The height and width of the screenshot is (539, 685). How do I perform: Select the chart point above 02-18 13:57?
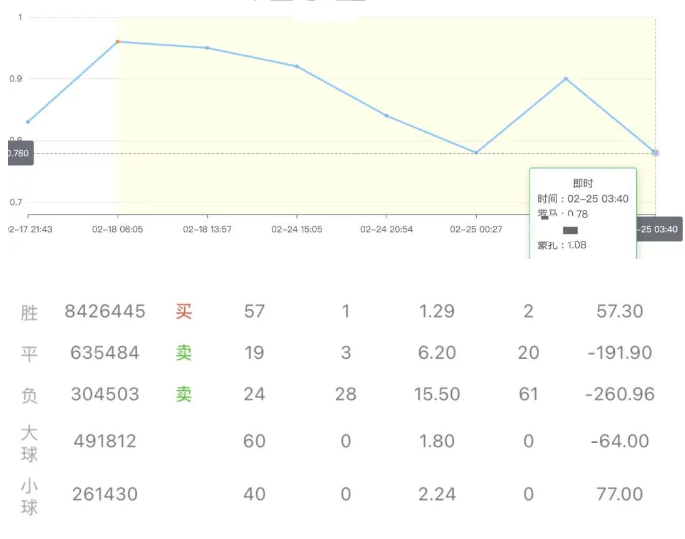(x=207, y=48)
